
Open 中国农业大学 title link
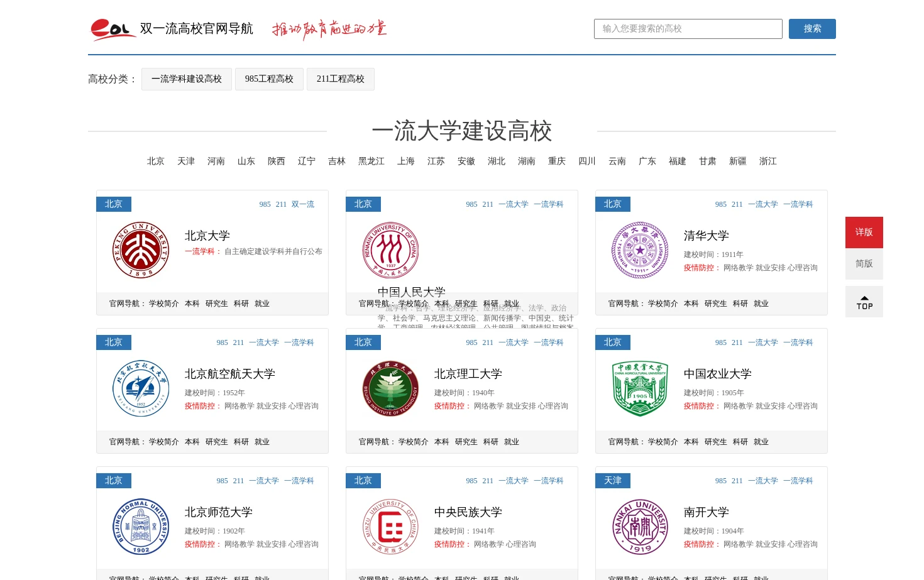[718, 374]
